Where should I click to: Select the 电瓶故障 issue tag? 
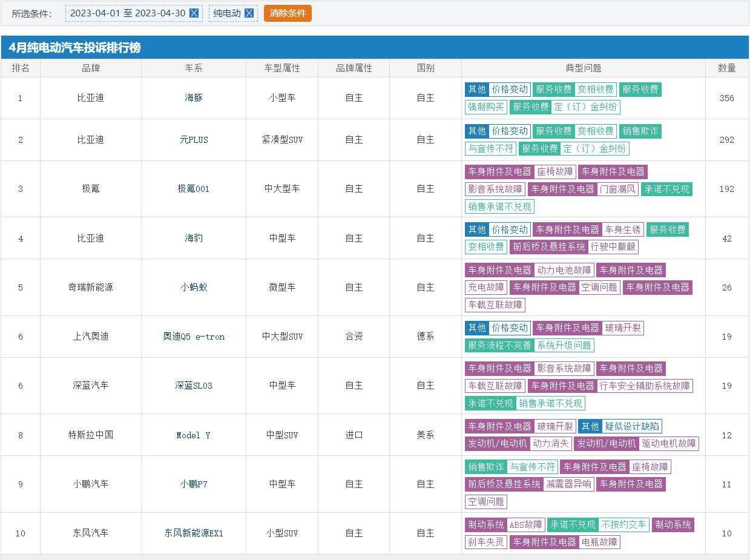[599, 542]
